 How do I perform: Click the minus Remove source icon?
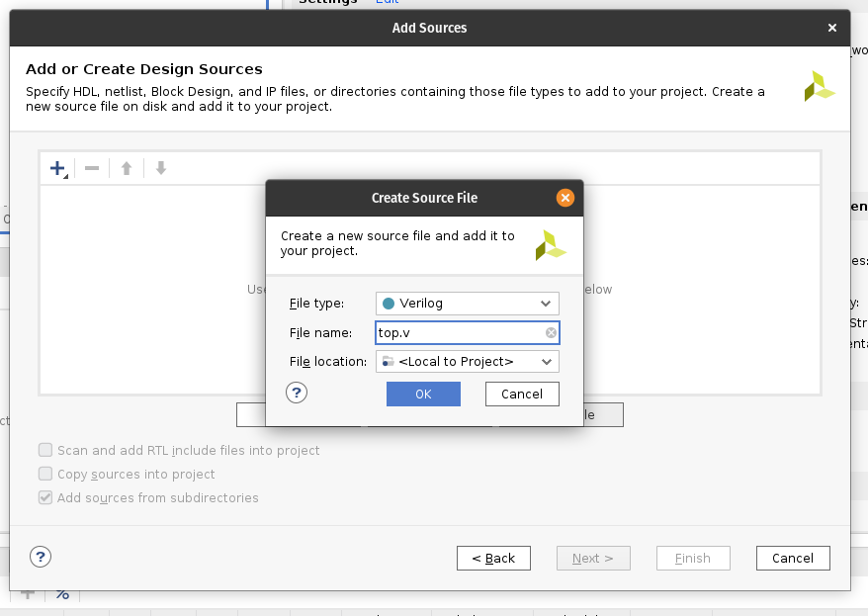(x=92, y=168)
